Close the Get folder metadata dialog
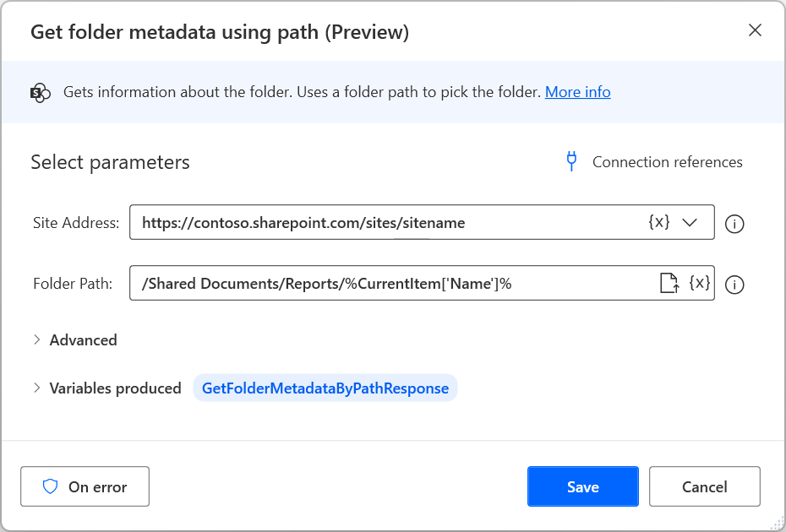Viewport: 786px width, 532px height. tap(755, 31)
